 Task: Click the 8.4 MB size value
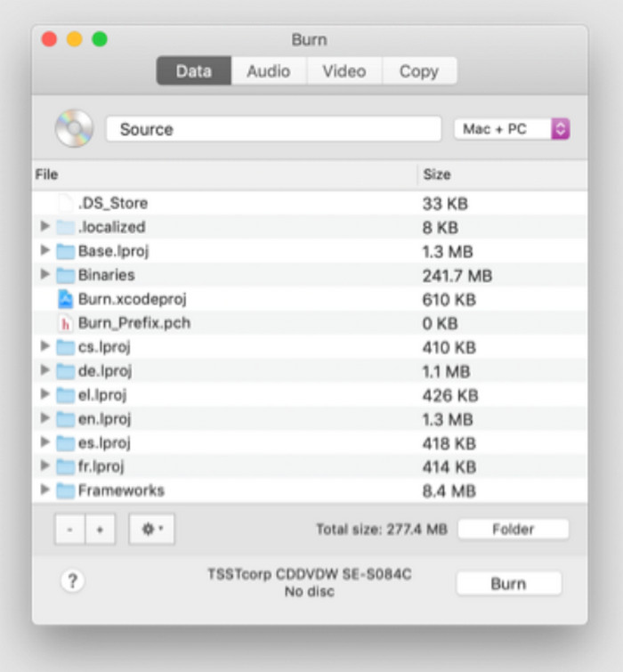tap(449, 491)
